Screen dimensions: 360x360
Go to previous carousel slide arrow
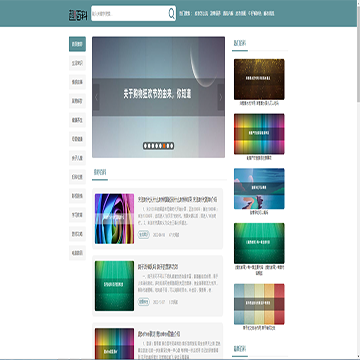tap(96, 97)
